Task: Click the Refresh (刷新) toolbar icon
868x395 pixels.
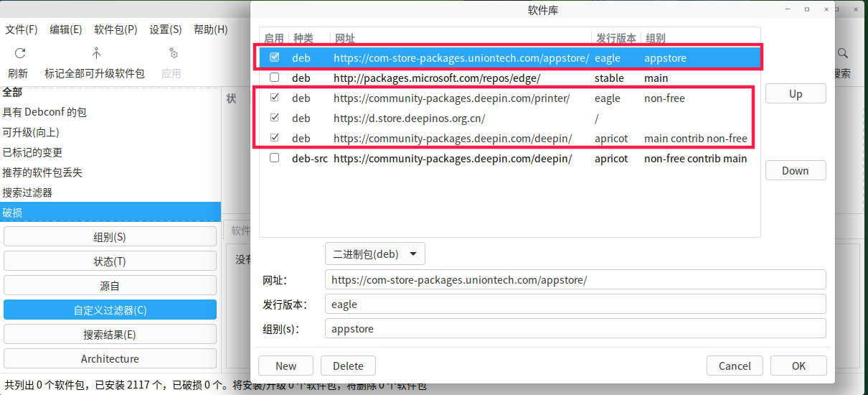Action: click(x=20, y=53)
